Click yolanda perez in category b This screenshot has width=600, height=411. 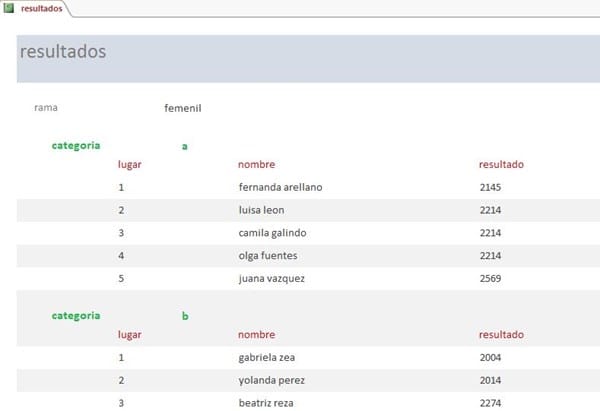(270, 380)
